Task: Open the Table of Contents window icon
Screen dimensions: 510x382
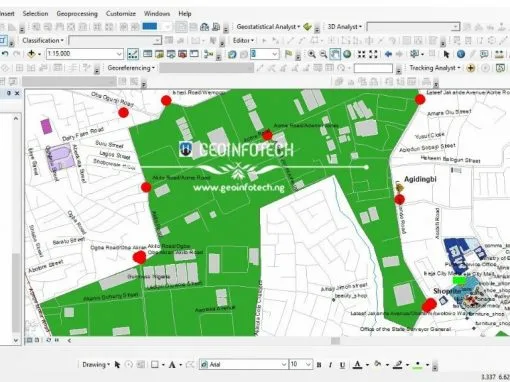Action: 147,54
